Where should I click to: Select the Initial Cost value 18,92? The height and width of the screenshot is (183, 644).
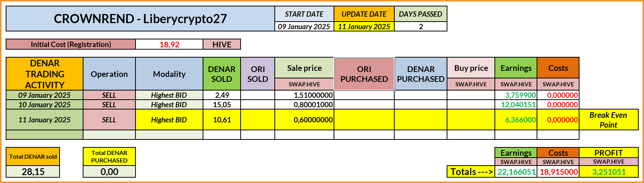169,44
